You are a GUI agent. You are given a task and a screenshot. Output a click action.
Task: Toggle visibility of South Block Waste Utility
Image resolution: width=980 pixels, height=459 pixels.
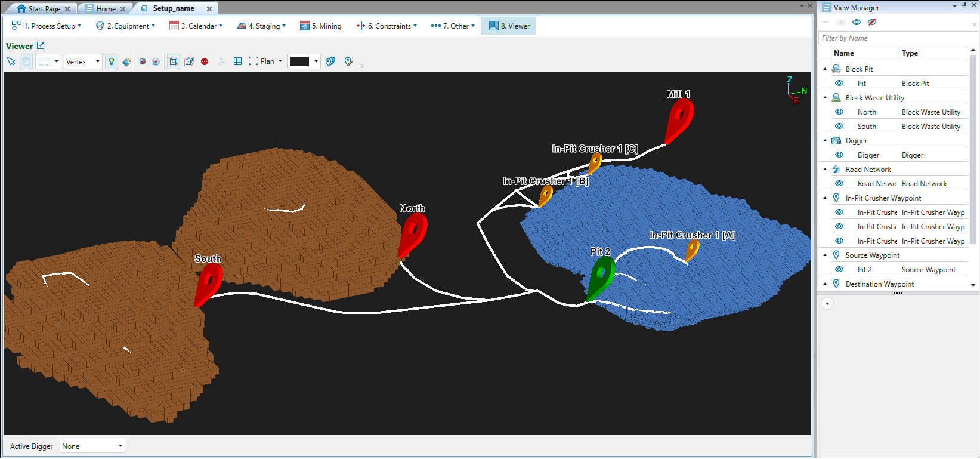(x=839, y=126)
